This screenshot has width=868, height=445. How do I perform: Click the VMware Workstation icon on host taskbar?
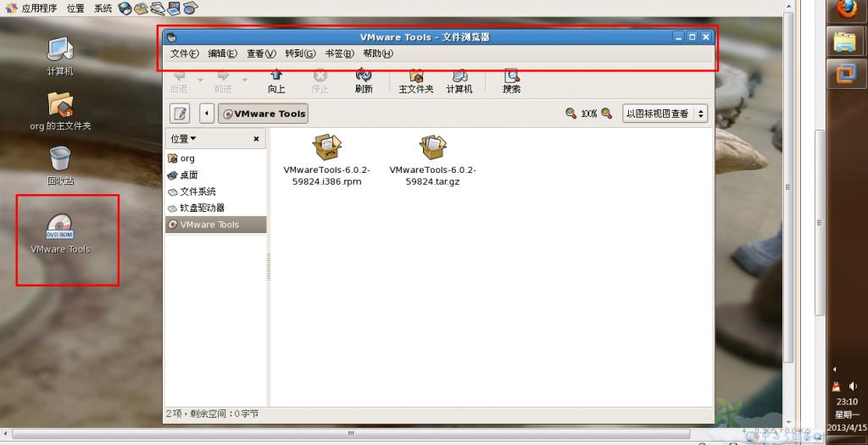847,73
